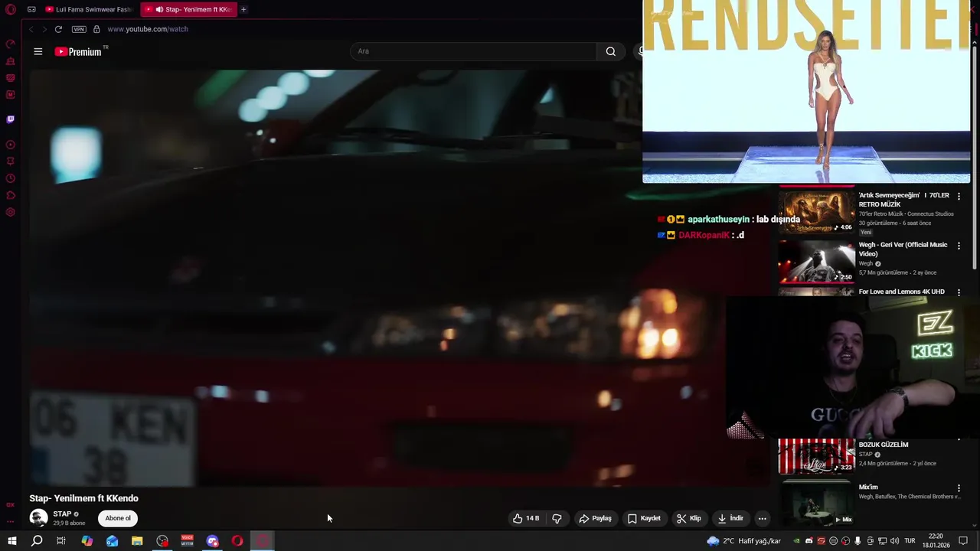The image size is (980, 551).
Task: Open options for Wegh - Geri Ver
Action: [x=959, y=246]
